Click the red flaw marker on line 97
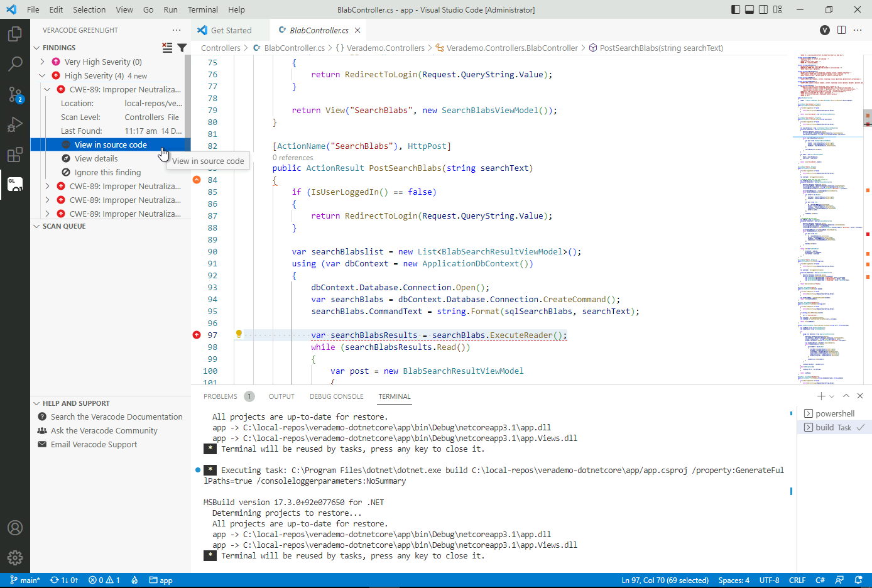Image resolution: width=872 pixels, height=588 pixels. [x=197, y=335]
